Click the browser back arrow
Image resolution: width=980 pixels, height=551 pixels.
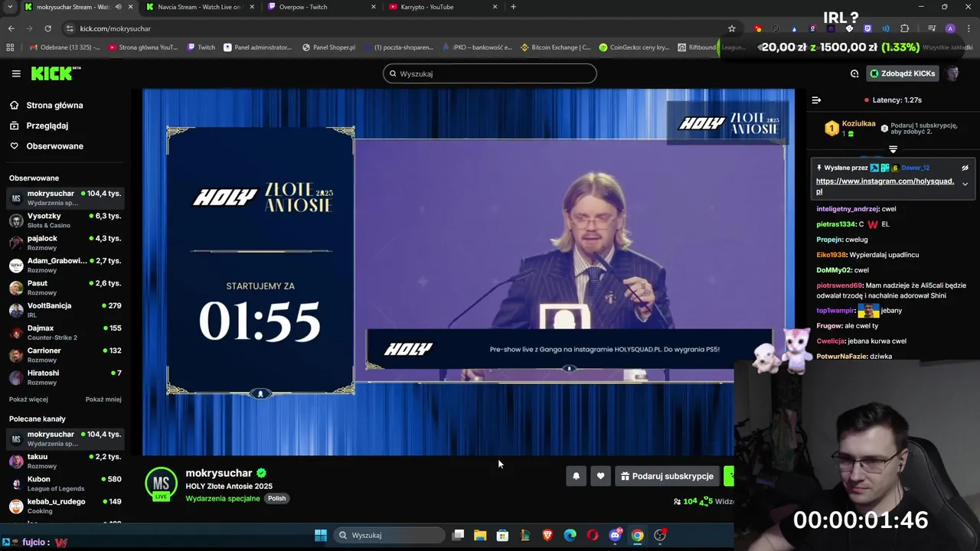coord(11,28)
